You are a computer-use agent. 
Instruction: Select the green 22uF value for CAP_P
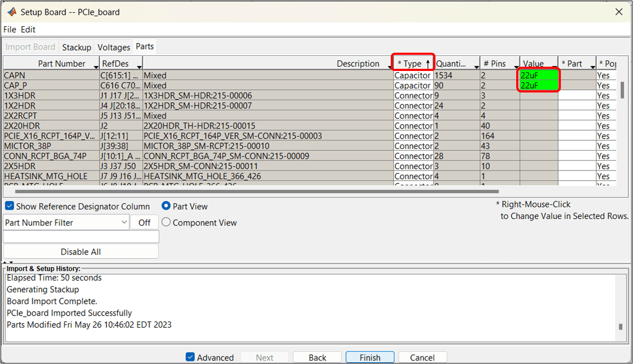(x=538, y=85)
